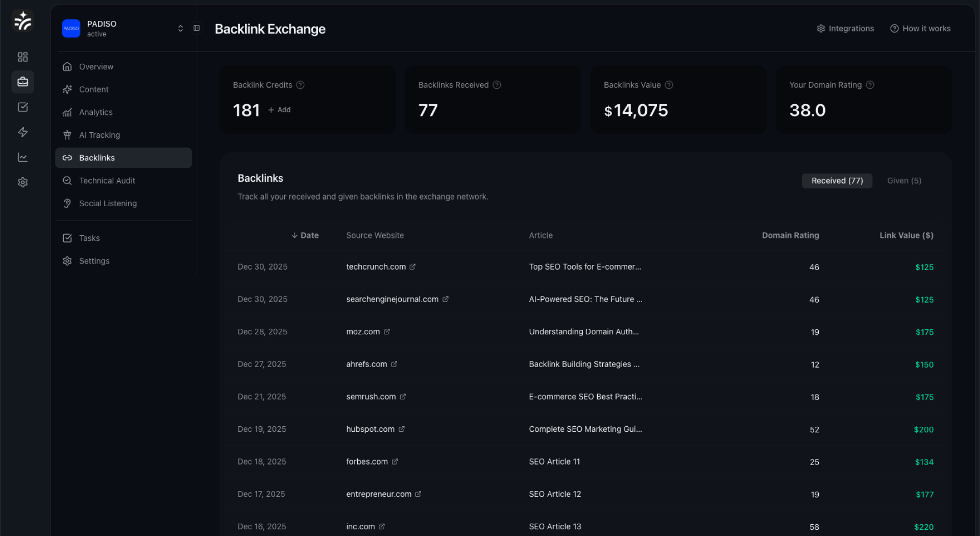
Task: Open external link icon next to hubspot.com
Action: (402, 429)
